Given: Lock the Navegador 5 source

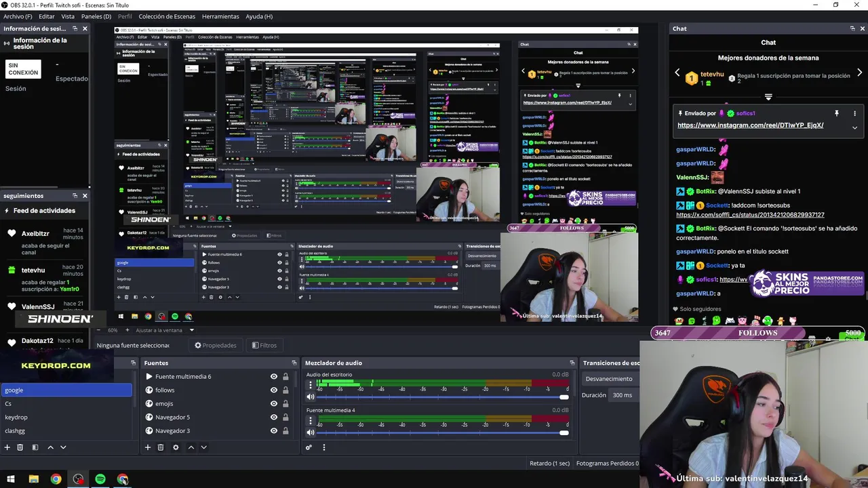Looking at the screenshot, I should click(285, 418).
